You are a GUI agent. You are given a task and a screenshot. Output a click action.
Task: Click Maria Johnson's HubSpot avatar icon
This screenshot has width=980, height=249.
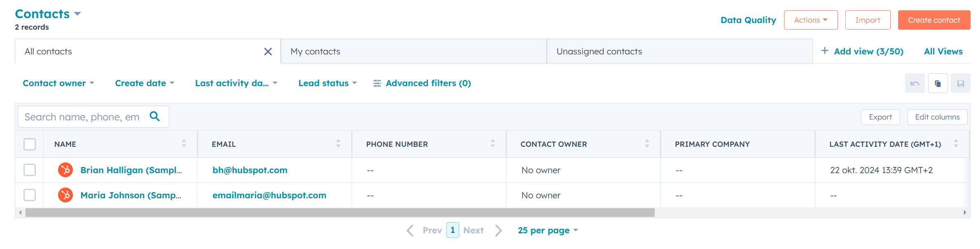point(65,195)
